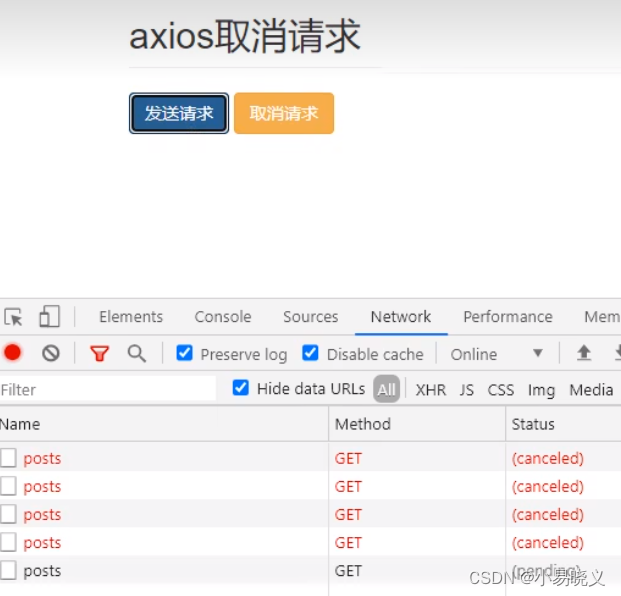Filter requests by JS type
Viewport: 621px width, 596px height.
point(467,390)
